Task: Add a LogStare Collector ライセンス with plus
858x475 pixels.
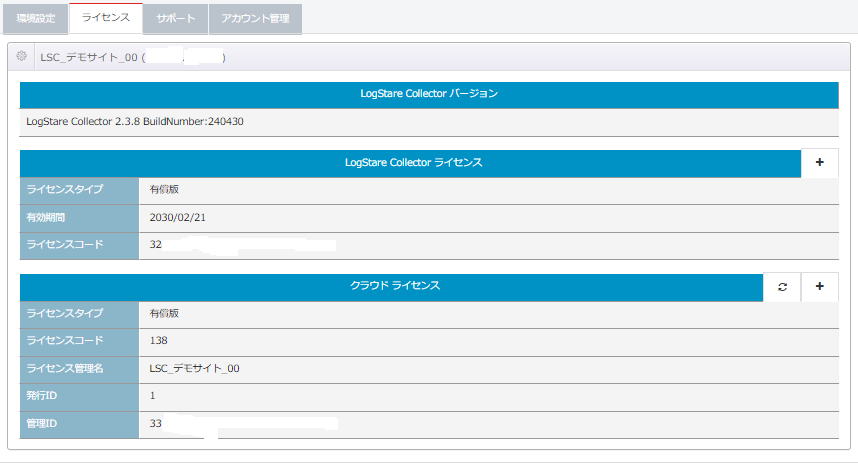Action: [819, 163]
